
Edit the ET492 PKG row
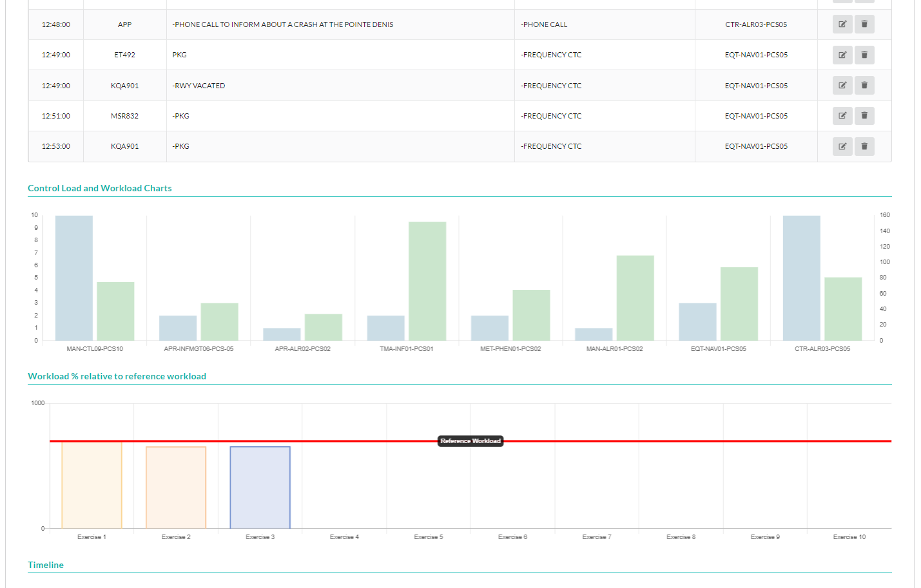pyautogui.click(x=842, y=55)
